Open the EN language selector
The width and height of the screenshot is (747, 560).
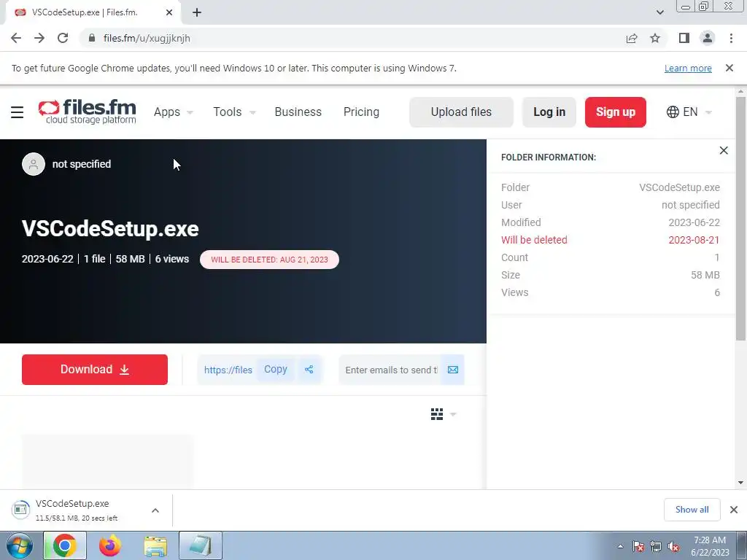(x=689, y=112)
